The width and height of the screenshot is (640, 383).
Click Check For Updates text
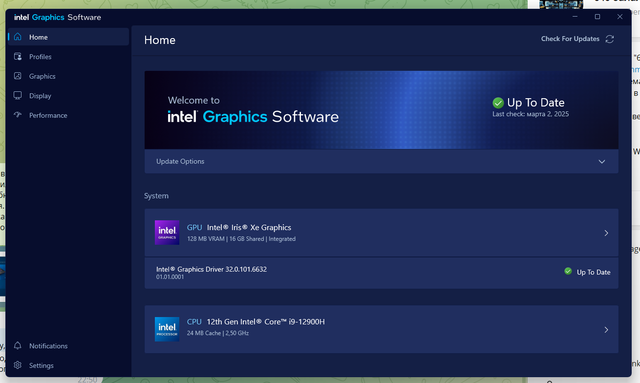[x=570, y=39]
